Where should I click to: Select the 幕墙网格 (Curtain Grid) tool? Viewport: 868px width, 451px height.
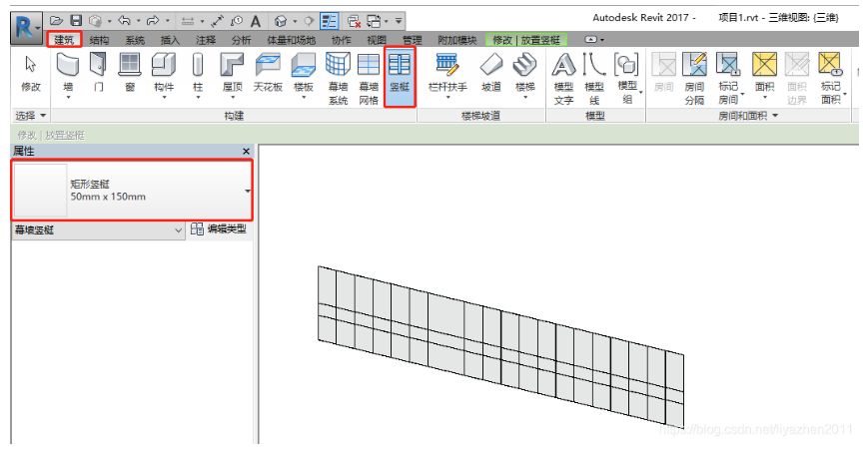coord(369,78)
